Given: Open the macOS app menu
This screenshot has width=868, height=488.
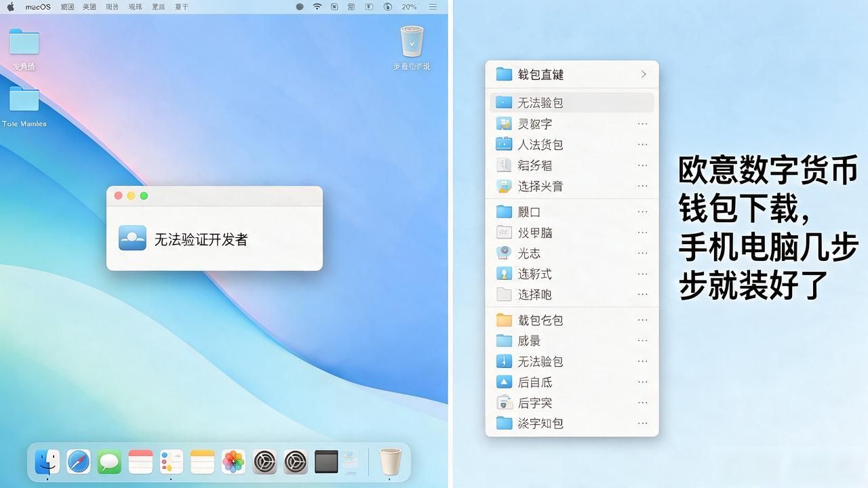Looking at the screenshot, I should (x=38, y=7).
